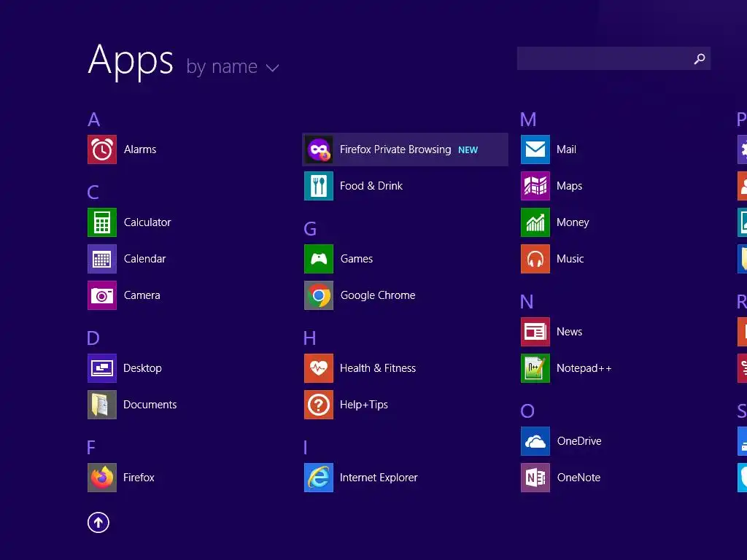Launch the OneNote icon

[535, 478]
